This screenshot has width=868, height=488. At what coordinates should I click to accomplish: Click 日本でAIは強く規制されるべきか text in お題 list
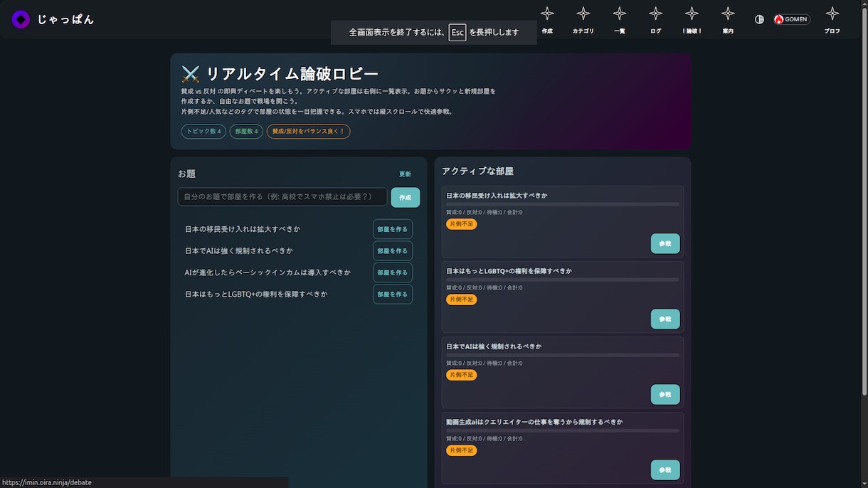click(x=239, y=251)
